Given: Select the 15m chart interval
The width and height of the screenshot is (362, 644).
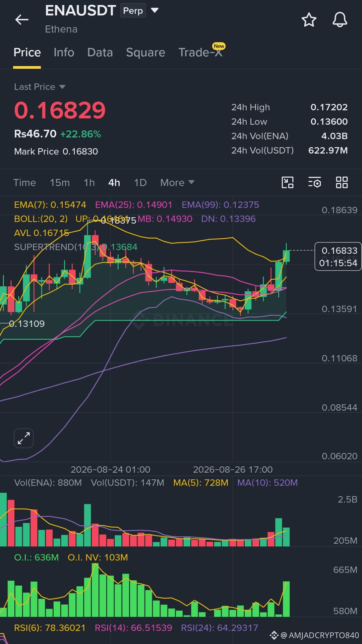Looking at the screenshot, I should pos(60,183).
